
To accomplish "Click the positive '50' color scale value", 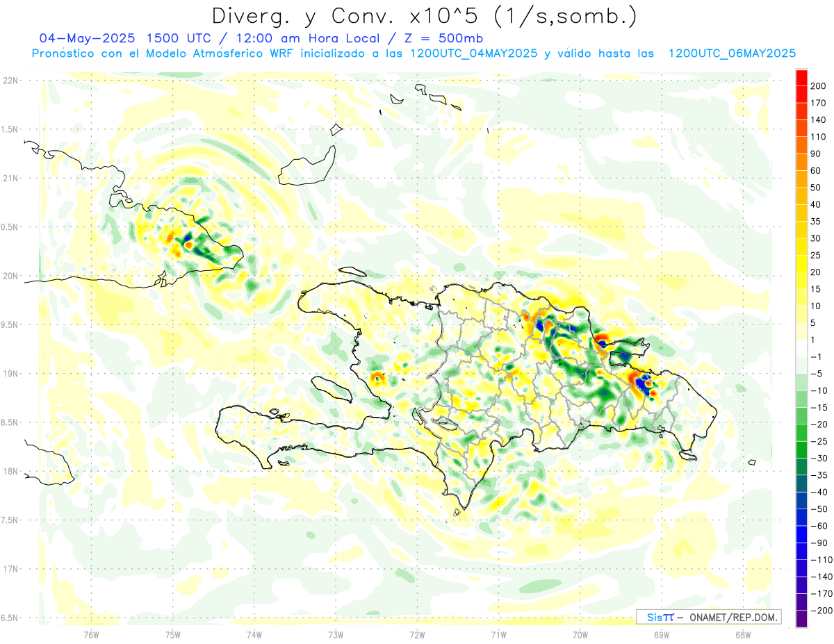I will pyautogui.click(x=816, y=188).
